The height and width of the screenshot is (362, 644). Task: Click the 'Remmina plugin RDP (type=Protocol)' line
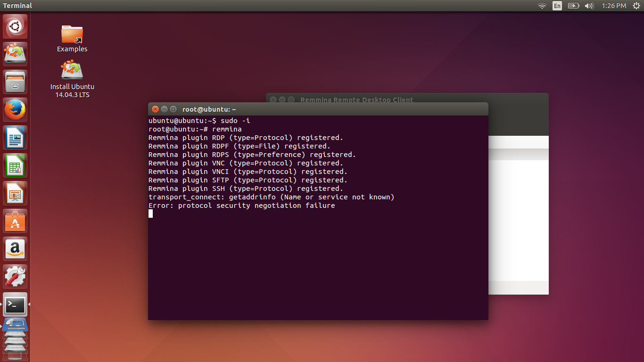pos(246,138)
